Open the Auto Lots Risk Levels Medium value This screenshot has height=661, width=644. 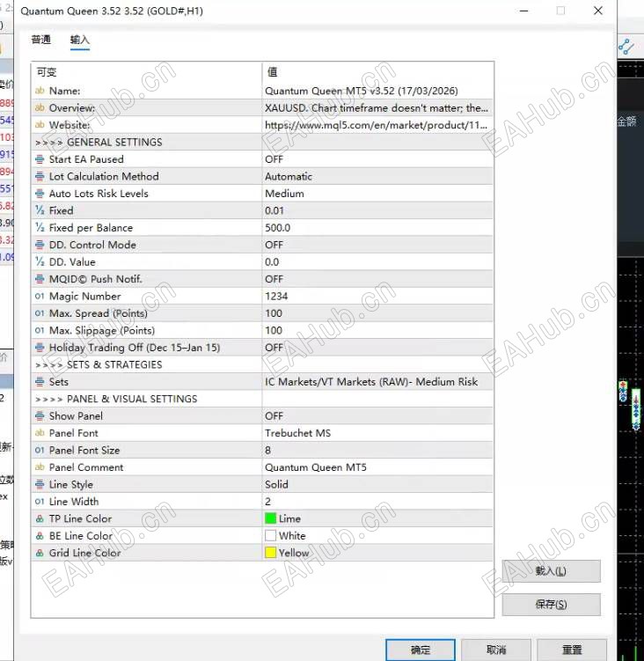coord(377,194)
